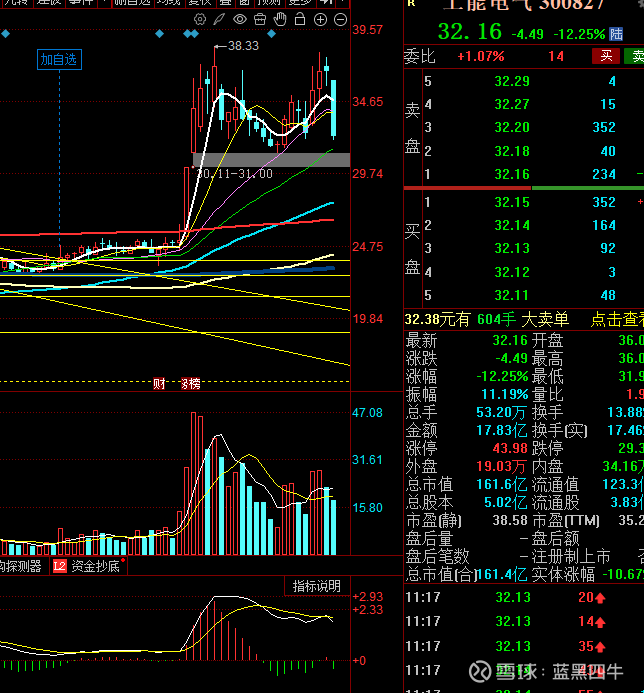644x693 pixels.
Task: Click sell level 3 volume 352
Action: pyautogui.click(x=604, y=127)
